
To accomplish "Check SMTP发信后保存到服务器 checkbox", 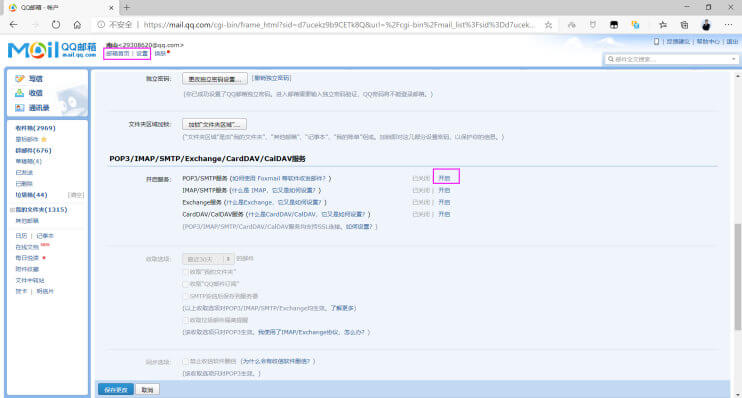I will [186, 296].
